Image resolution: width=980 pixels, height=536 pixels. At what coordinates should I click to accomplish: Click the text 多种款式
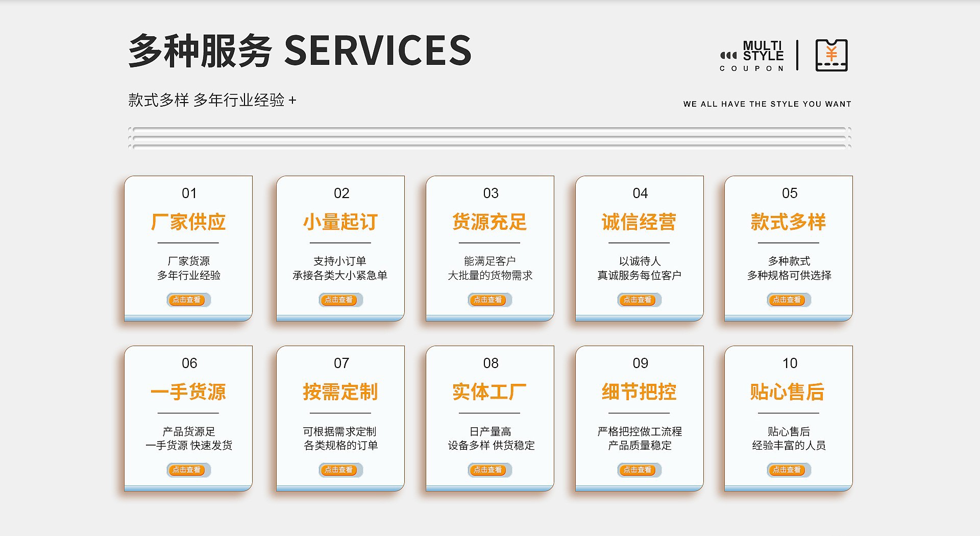click(x=789, y=261)
